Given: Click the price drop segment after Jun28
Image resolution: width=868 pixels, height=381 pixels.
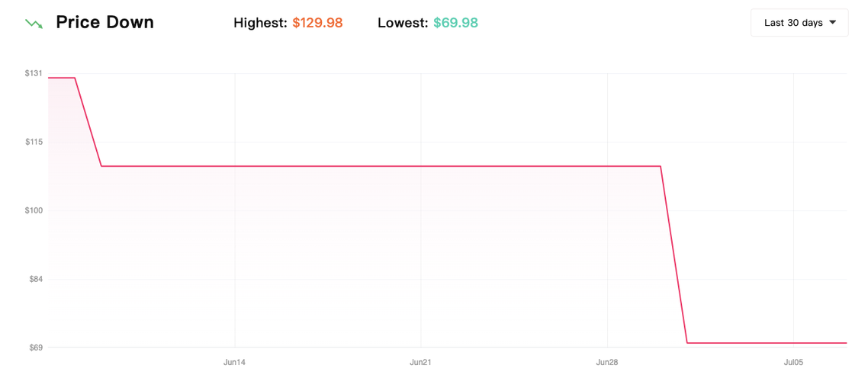Looking at the screenshot, I should coord(674,255).
